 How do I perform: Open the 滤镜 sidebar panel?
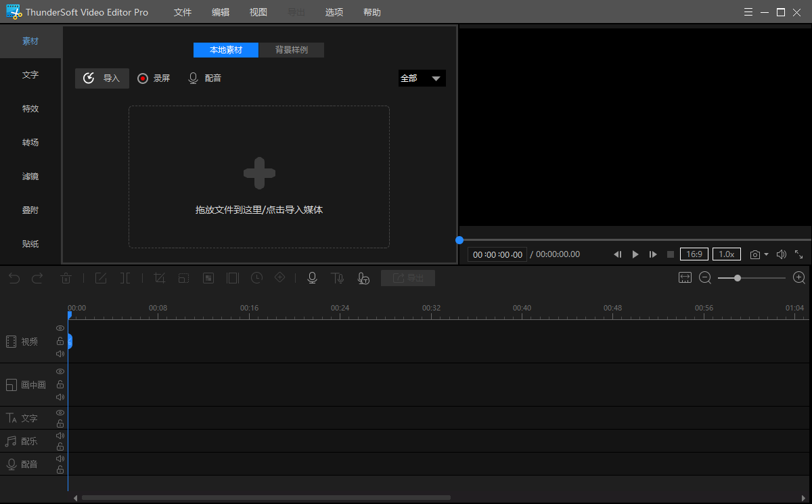click(30, 177)
